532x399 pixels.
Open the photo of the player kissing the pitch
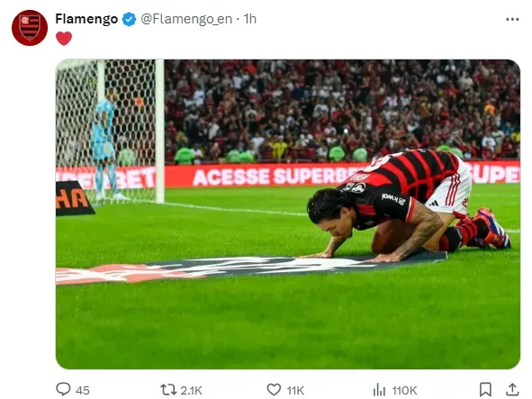pyautogui.click(x=288, y=214)
